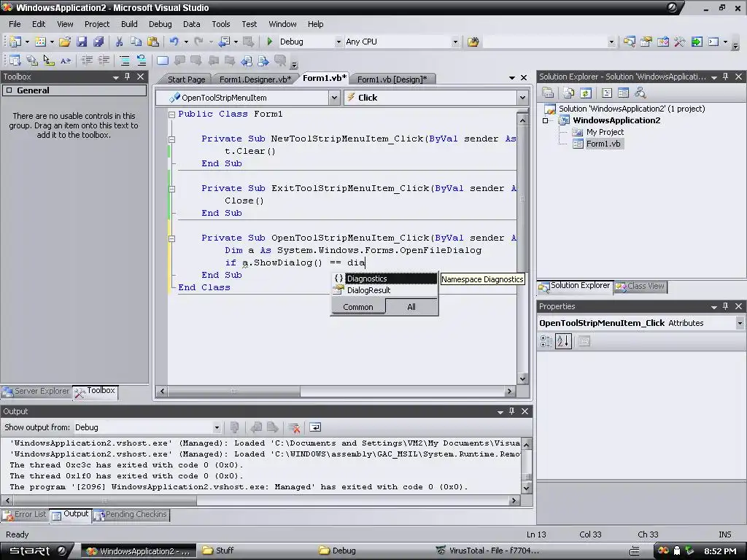Open the Pending Checkins tab
This screenshot has height=560, width=747.
coord(131,515)
